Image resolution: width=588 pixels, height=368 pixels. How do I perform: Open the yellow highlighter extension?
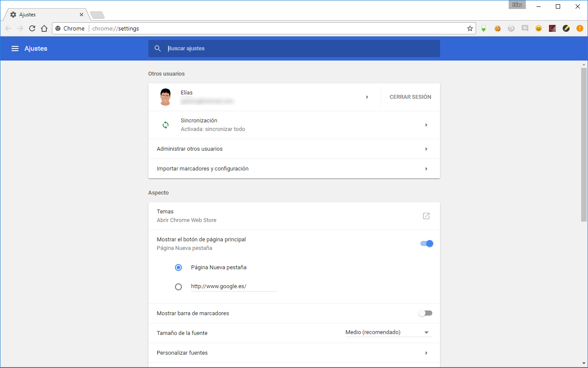click(x=566, y=28)
